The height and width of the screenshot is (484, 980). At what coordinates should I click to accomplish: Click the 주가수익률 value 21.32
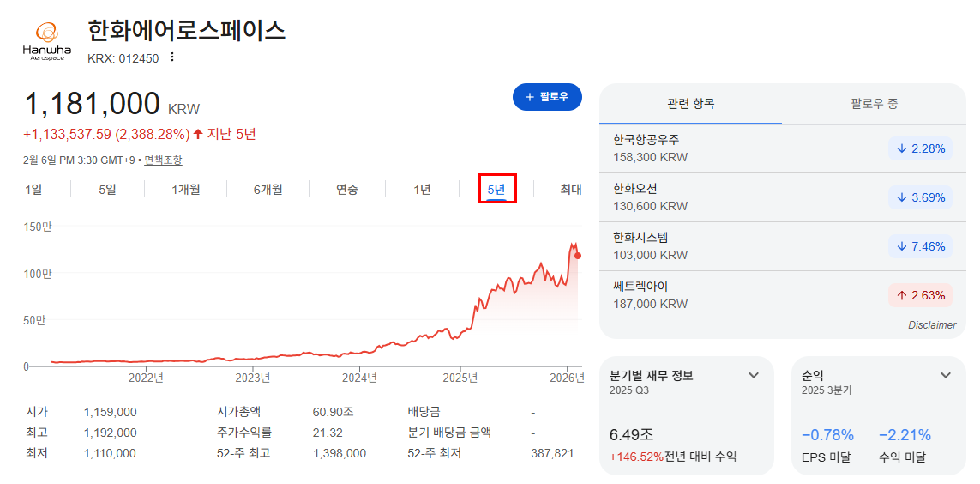328,433
